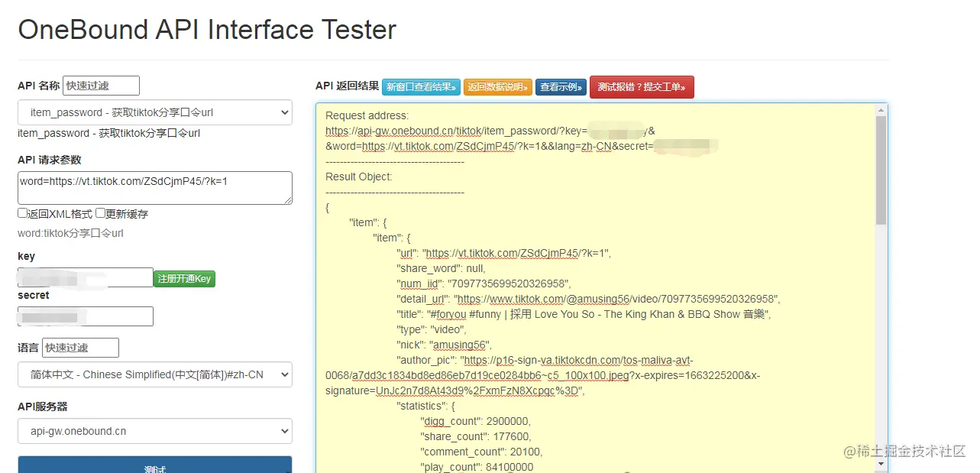Screen dimensions: 980x473
Task: Focus the 语言 quick filter field
Action: pos(80,348)
